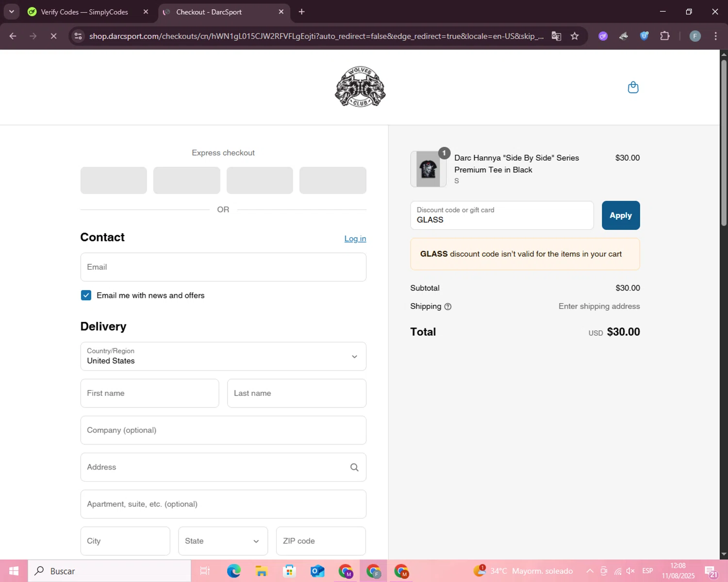728x582 pixels.
Task: Open the State dropdown
Action: click(223, 541)
